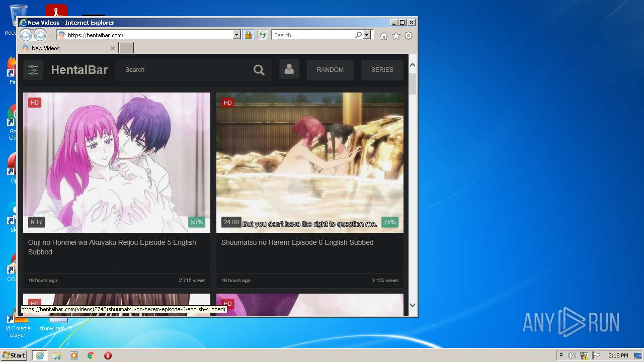The width and height of the screenshot is (644, 362).
Task: Click the 53% rating badge
Action: [197, 222]
